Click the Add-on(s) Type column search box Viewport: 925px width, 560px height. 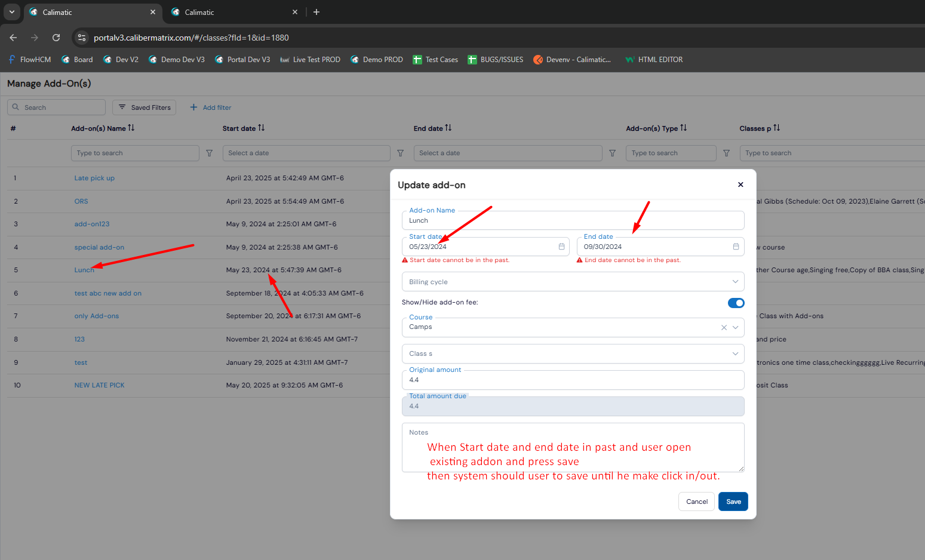pos(671,153)
